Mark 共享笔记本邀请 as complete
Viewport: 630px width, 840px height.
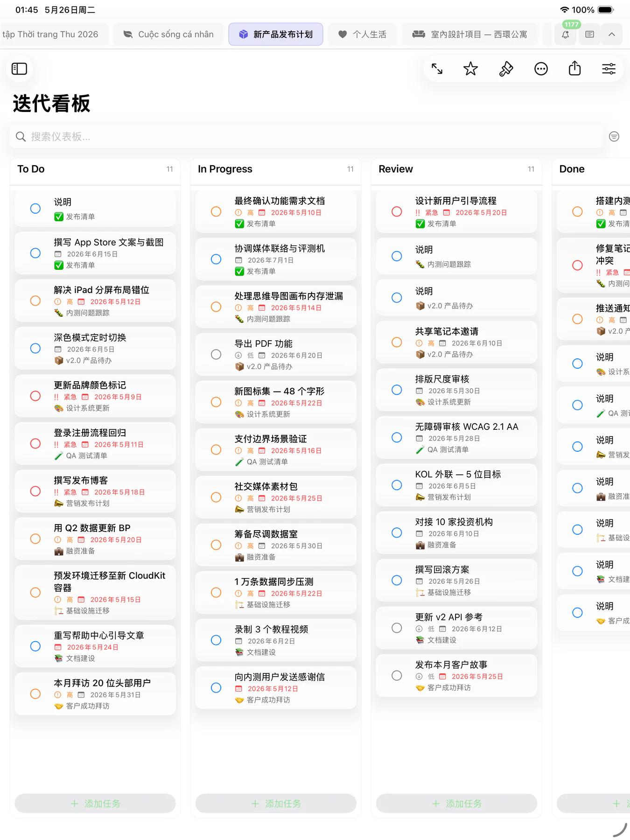[397, 342]
